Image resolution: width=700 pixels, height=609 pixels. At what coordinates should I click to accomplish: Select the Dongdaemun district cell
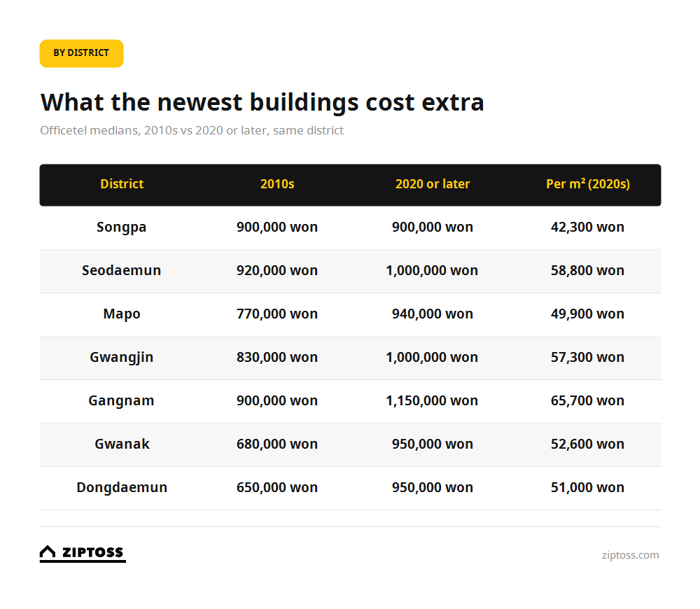[122, 488]
